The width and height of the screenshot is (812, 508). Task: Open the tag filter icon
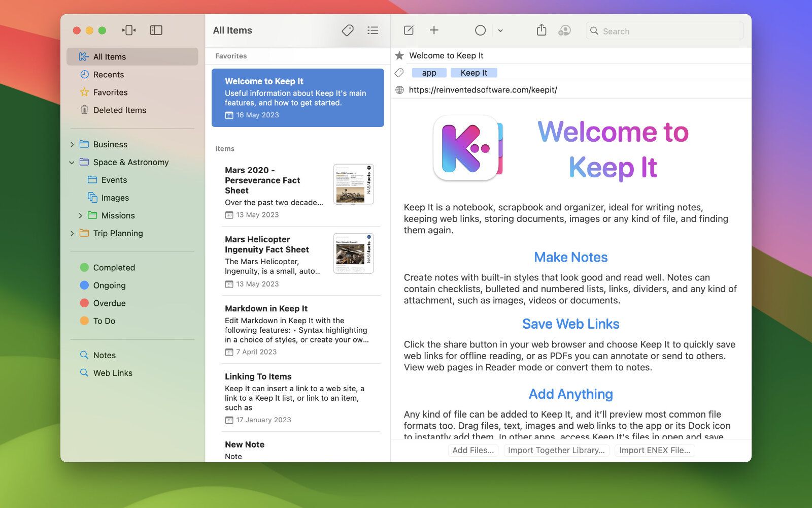(348, 30)
